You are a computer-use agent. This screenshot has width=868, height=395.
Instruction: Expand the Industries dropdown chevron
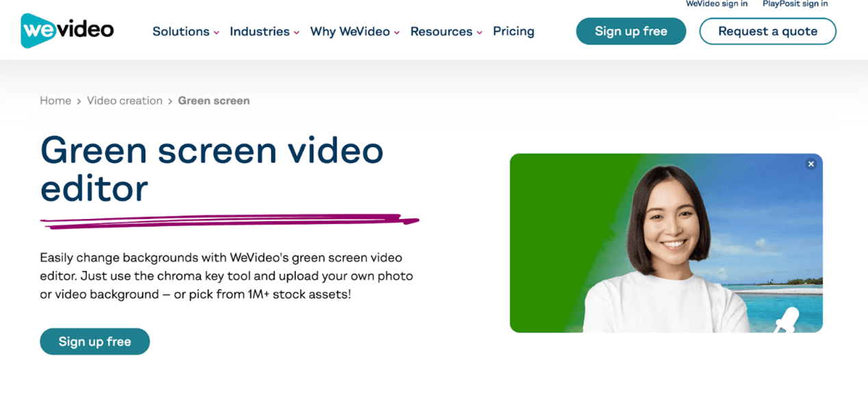click(x=296, y=33)
